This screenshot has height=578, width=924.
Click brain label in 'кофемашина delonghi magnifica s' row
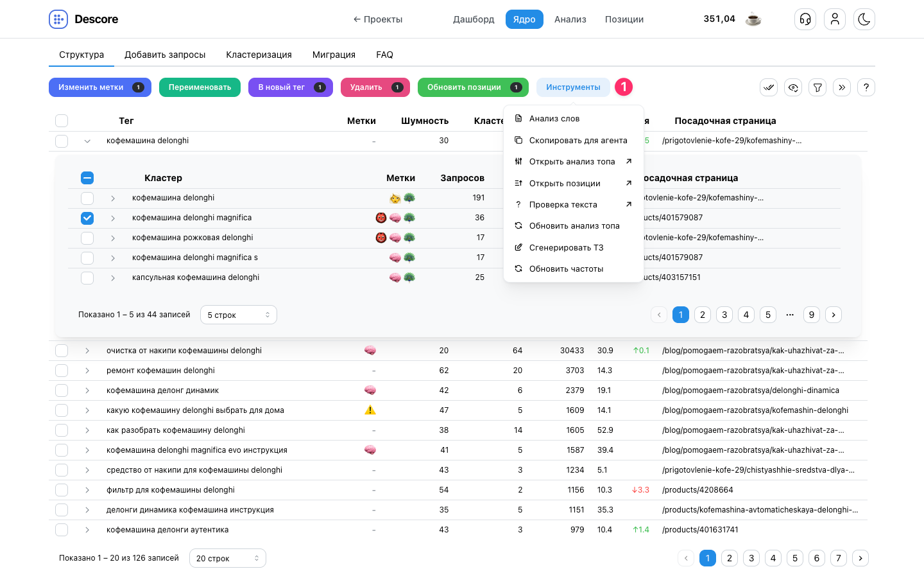pos(395,258)
